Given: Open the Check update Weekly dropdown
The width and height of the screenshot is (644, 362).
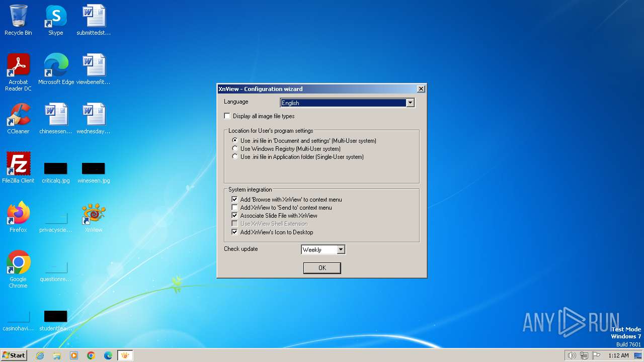Looking at the screenshot, I should [341, 249].
